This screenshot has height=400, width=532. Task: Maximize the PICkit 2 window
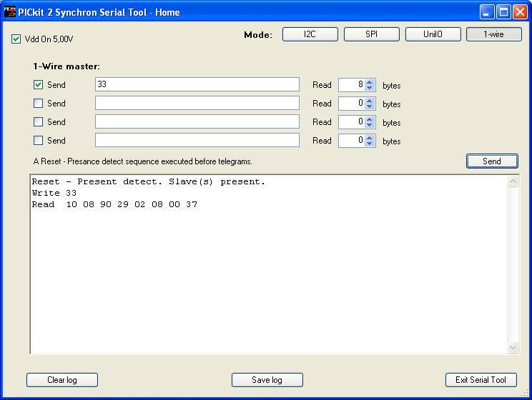[x=504, y=12]
